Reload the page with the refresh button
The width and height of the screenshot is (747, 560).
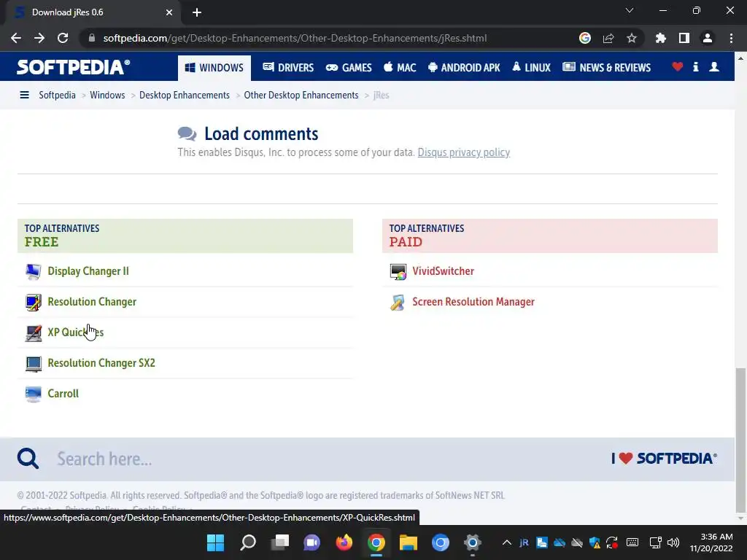point(63,38)
